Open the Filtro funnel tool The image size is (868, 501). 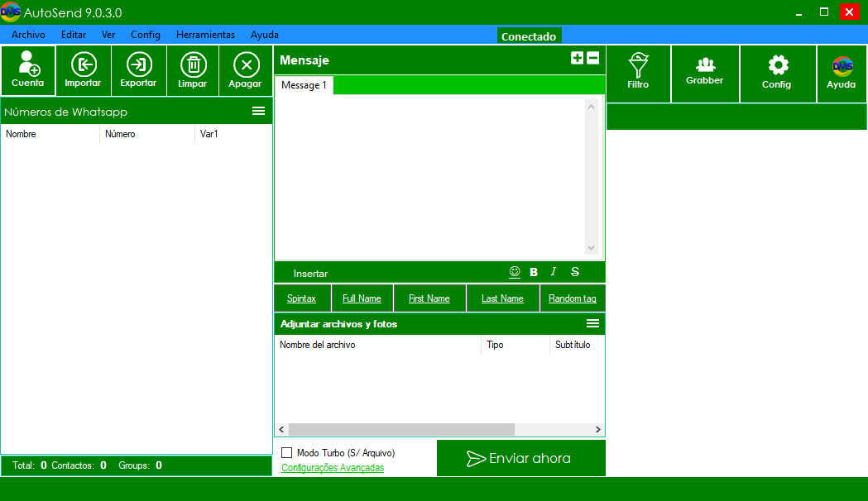click(x=638, y=72)
